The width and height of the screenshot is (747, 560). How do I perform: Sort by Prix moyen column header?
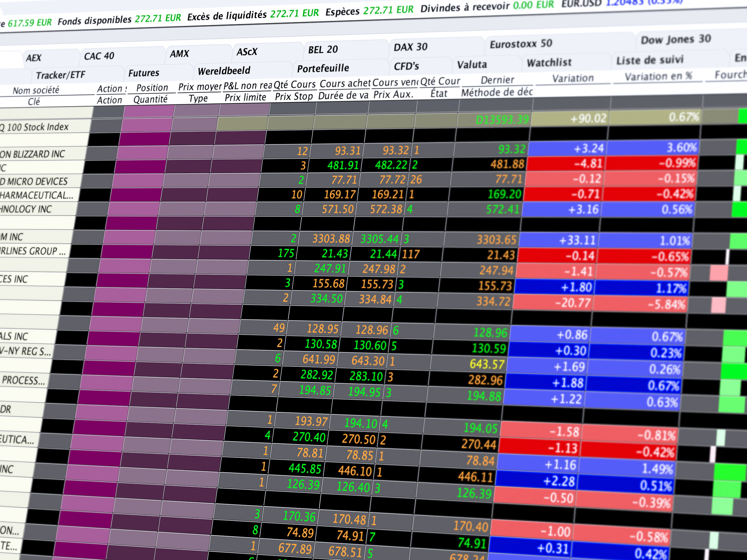(x=200, y=86)
